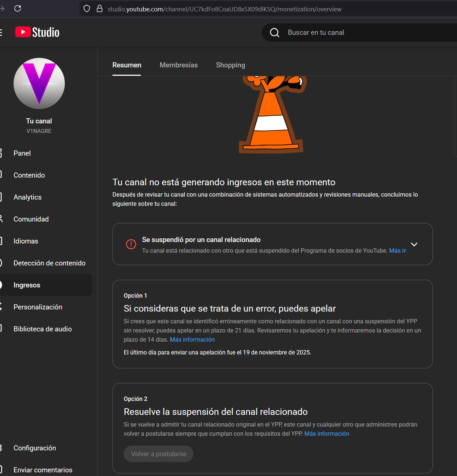Switch to the Resumen tab
Viewport: 457px width, 476px height.
tap(127, 65)
